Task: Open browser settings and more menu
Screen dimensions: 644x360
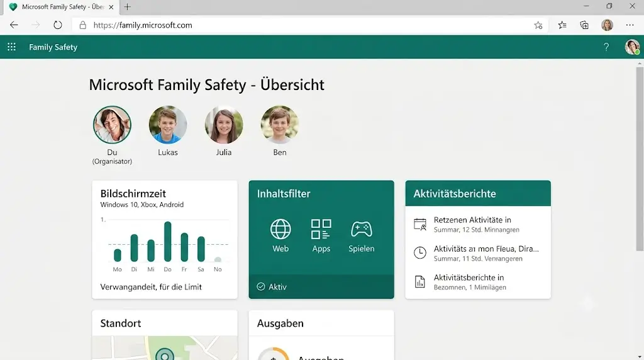Action: 630,25
